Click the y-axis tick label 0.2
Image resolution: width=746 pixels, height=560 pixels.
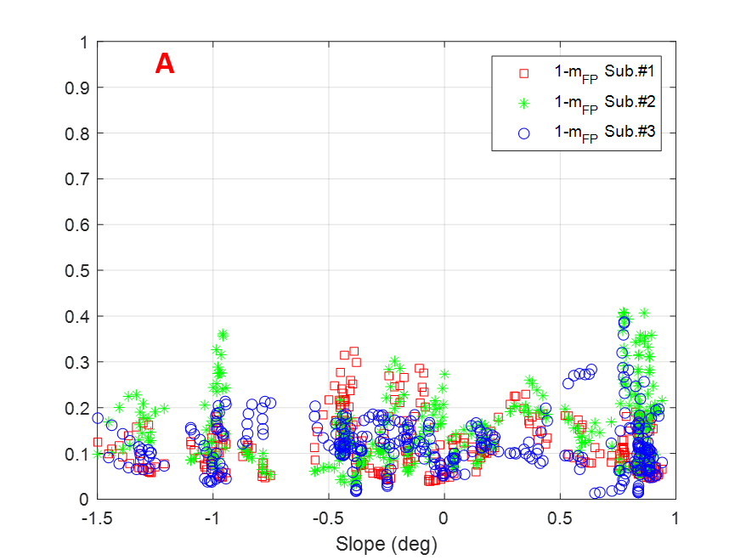77,408
